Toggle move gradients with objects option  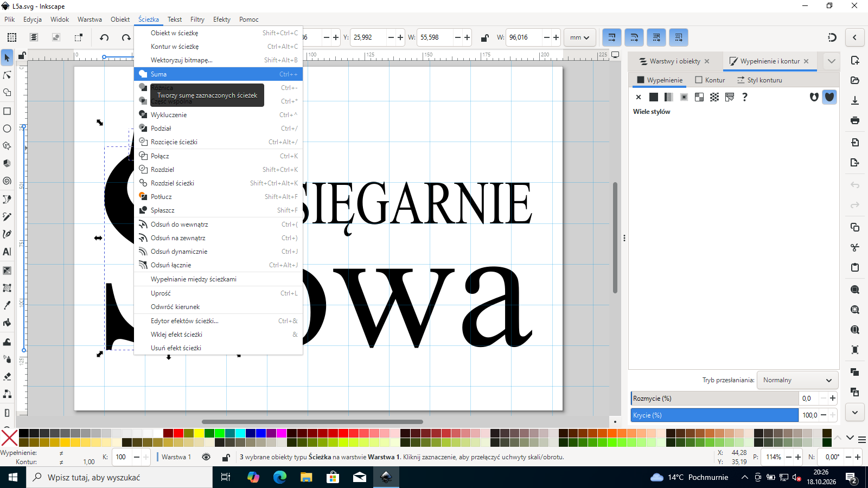coord(656,37)
